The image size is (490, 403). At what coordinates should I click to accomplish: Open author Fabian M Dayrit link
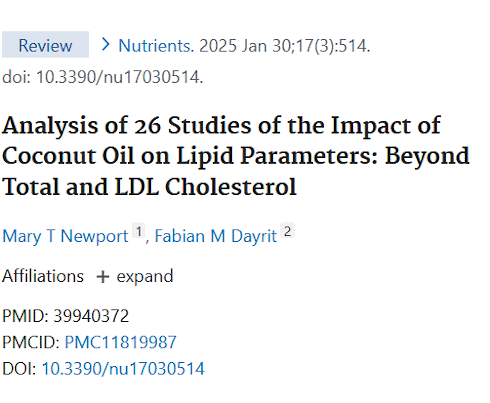(216, 236)
